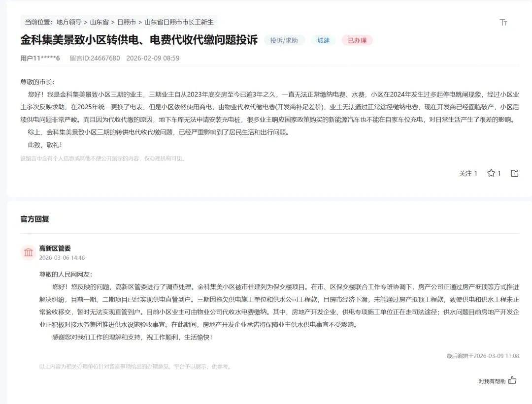
Task: Go to 山东省 in breadcrumb
Action: click(x=99, y=22)
